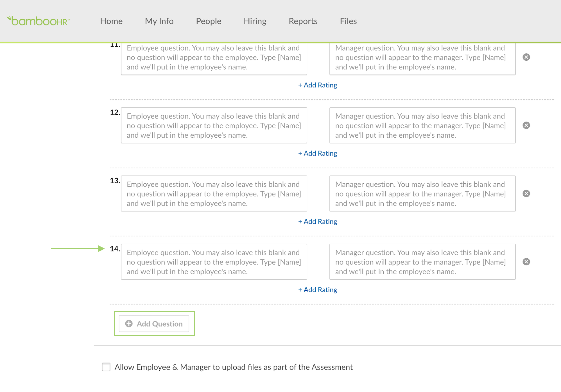Image resolution: width=561 pixels, height=392 pixels.
Task: Click Add Rating under question 12
Action: coord(318,153)
